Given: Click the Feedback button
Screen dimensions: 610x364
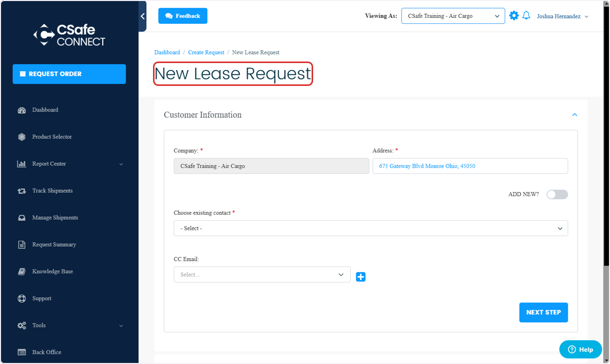Looking at the screenshot, I should (x=182, y=16).
